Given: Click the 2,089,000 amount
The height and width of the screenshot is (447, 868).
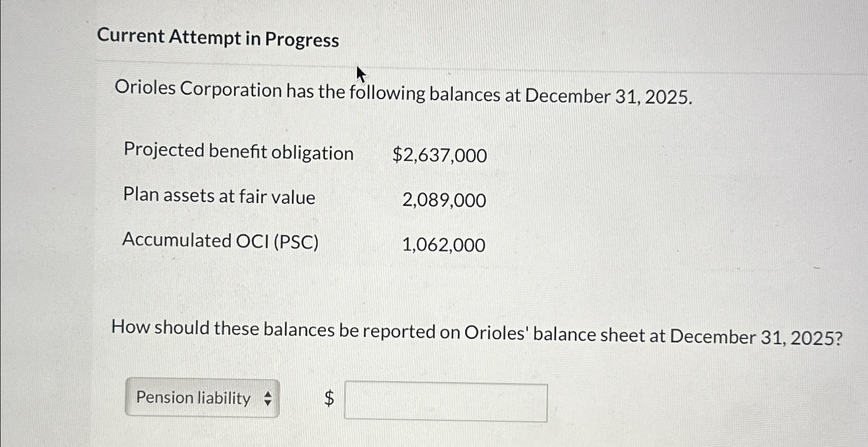Looking at the screenshot, I should pyautogui.click(x=444, y=200).
